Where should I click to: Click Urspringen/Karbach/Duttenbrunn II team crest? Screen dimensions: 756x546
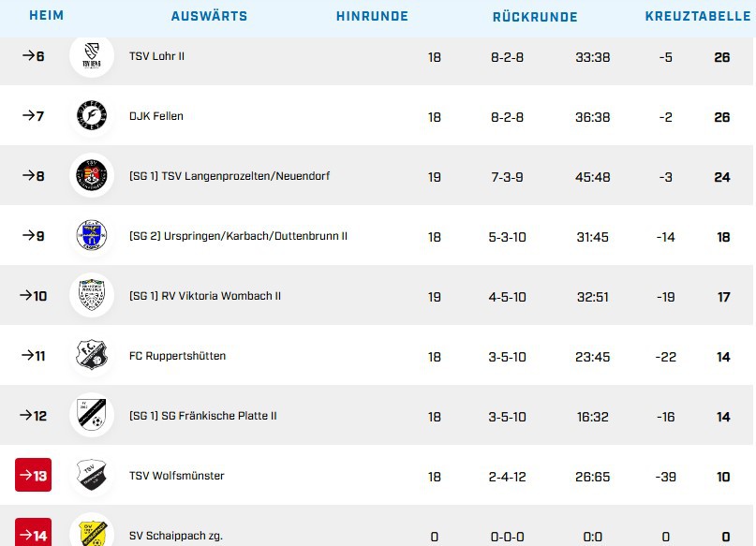coord(92,236)
